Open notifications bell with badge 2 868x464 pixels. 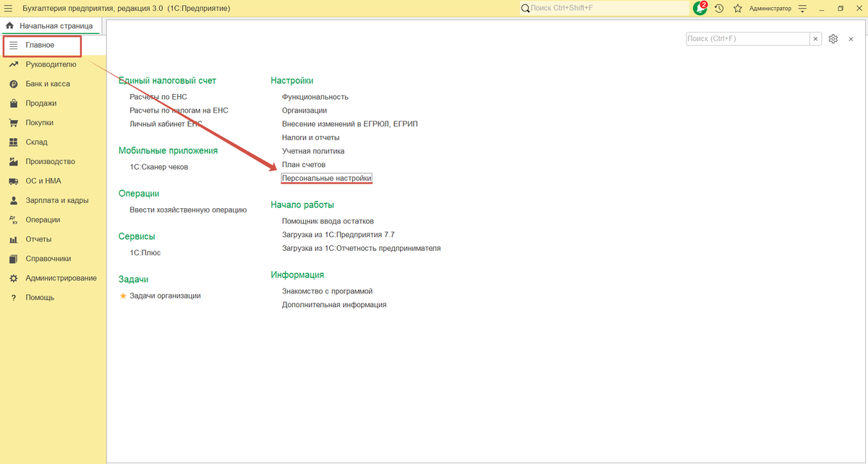[x=700, y=8]
